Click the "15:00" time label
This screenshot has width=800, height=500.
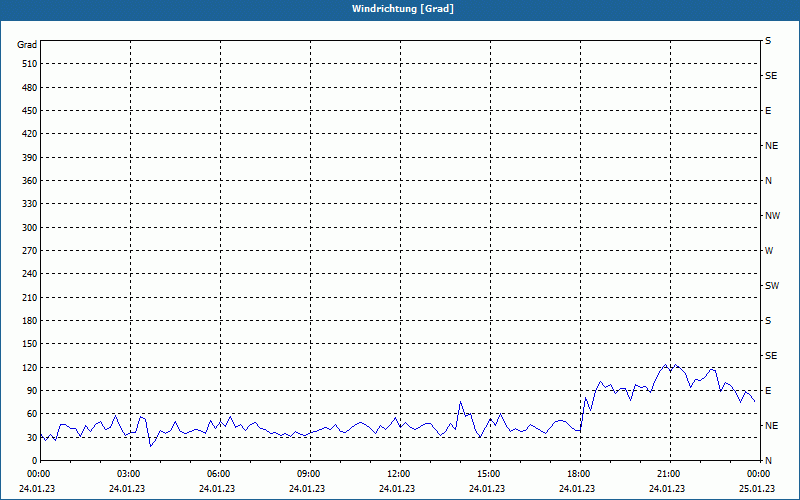pyautogui.click(x=489, y=474)
